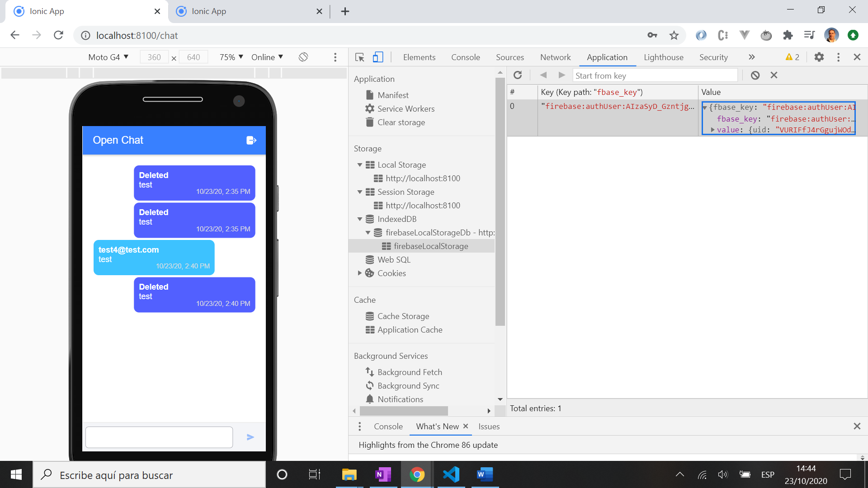Image resolution: width=868 pixels, height=488 pixels.
Task: Open Visual Studio Code from the taskbar
Action: click(x=451, y=474)
